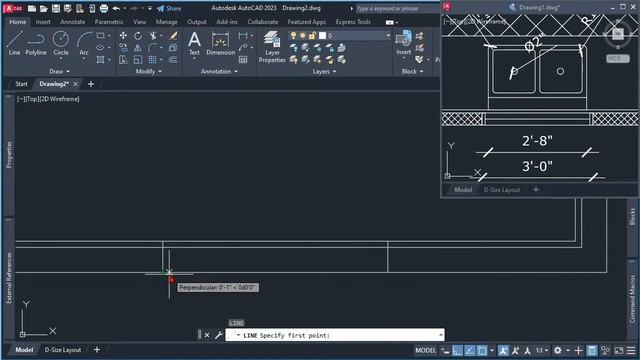Toggle clean screen in status bar
This screenshot has width=640, height=360.
click(619, 350)
